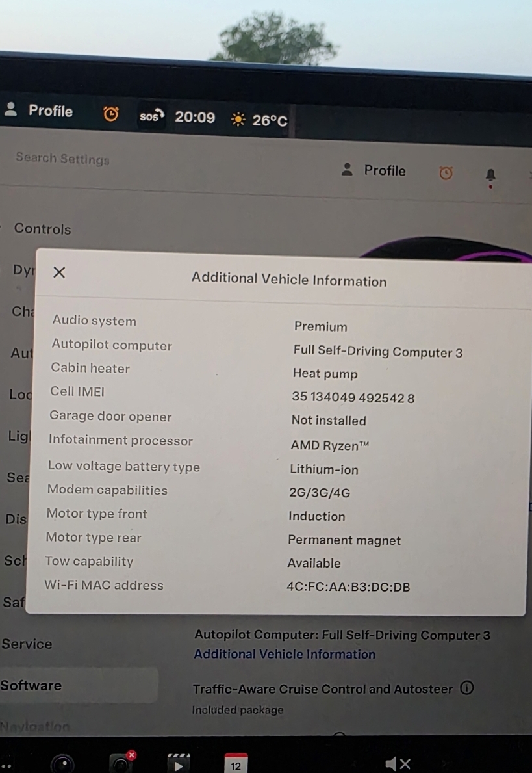The height and width of the screenshot is (773, 532).
Task: Tap the Audio system row label
Action: [94, 321]
